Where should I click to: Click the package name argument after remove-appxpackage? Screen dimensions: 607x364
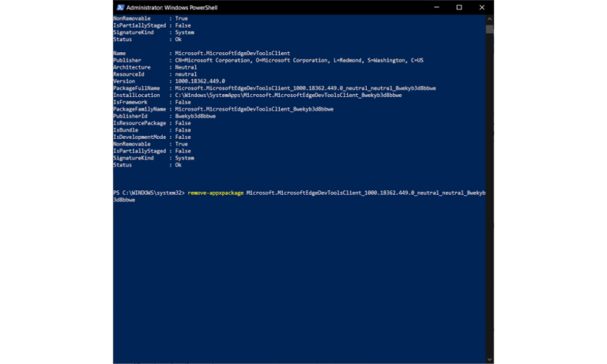click(366, 193)
